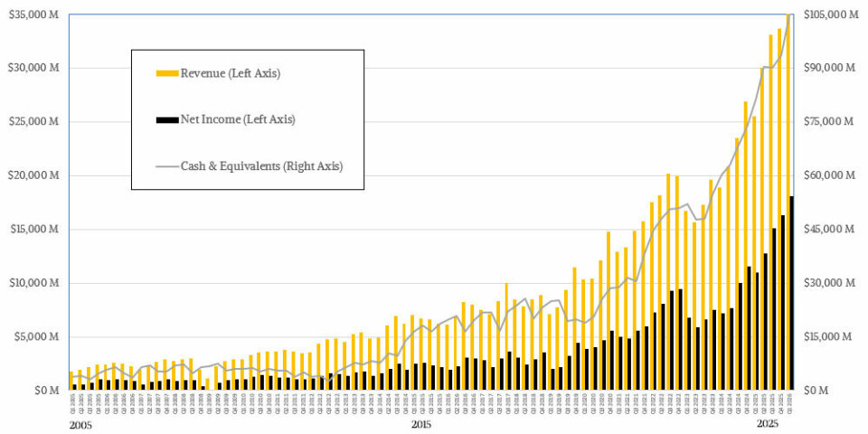
Task: Click the $10,000 M left axis label
Action: click(33, 283)
